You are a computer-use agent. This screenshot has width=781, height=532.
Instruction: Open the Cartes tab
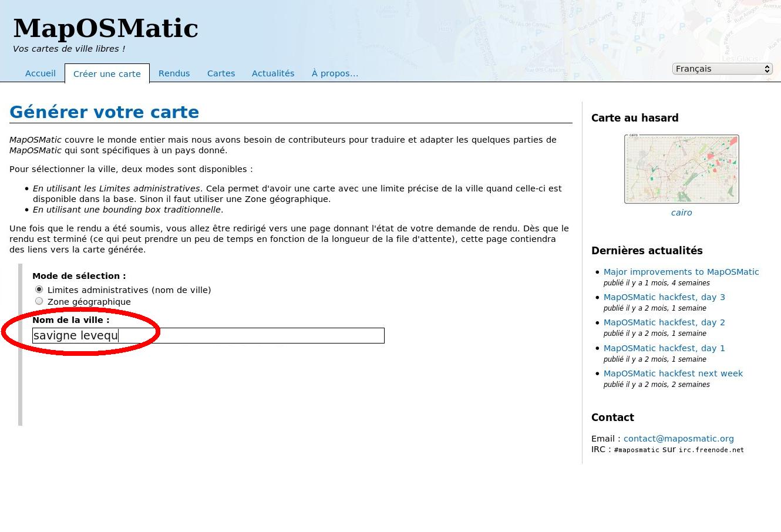click(x=221, y=73)
